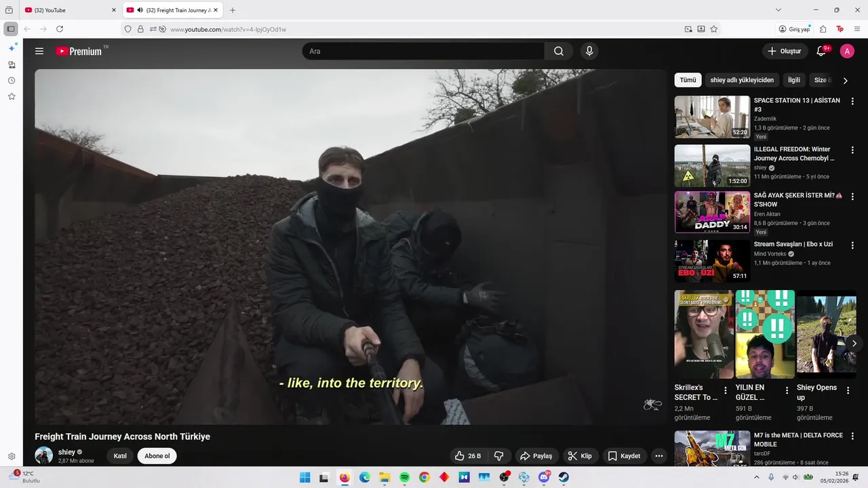Reload the page in Firefox

(x=60, y=29)
